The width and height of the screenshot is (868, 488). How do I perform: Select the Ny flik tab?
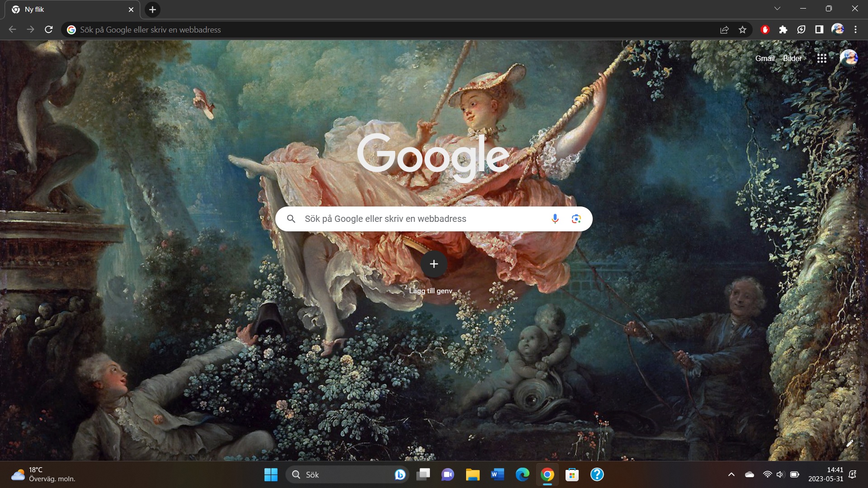[x=72, y=9]
